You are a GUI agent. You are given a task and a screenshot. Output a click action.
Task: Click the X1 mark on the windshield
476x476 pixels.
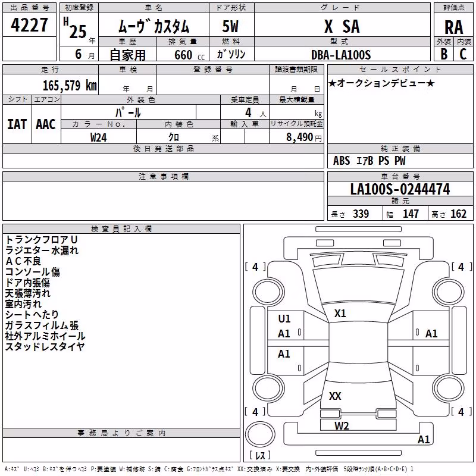(x=340, y=314)
